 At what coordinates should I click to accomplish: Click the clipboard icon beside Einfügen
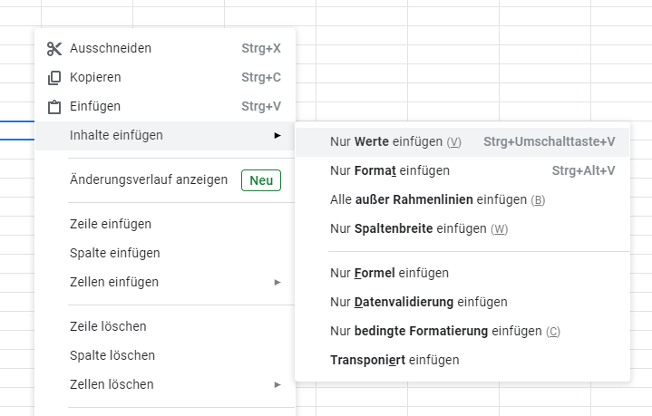click(54, 107)
